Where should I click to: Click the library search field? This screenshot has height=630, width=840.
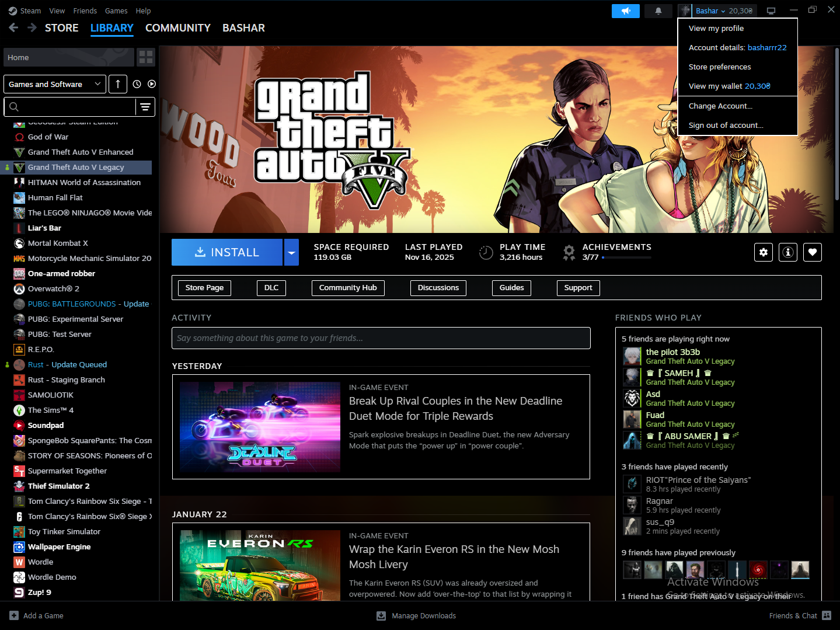pyautogui.click(x=70, y=107)
